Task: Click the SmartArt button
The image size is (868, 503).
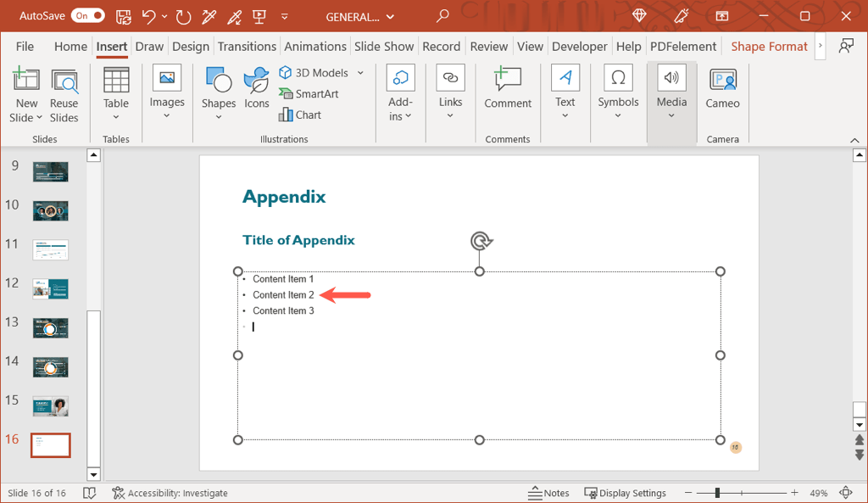Action: [309, 93]
